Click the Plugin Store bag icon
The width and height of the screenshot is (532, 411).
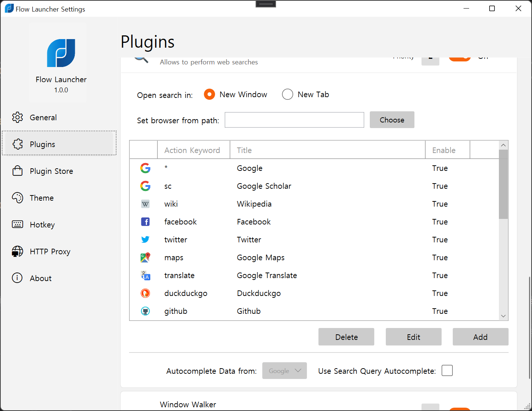[17, 171]
